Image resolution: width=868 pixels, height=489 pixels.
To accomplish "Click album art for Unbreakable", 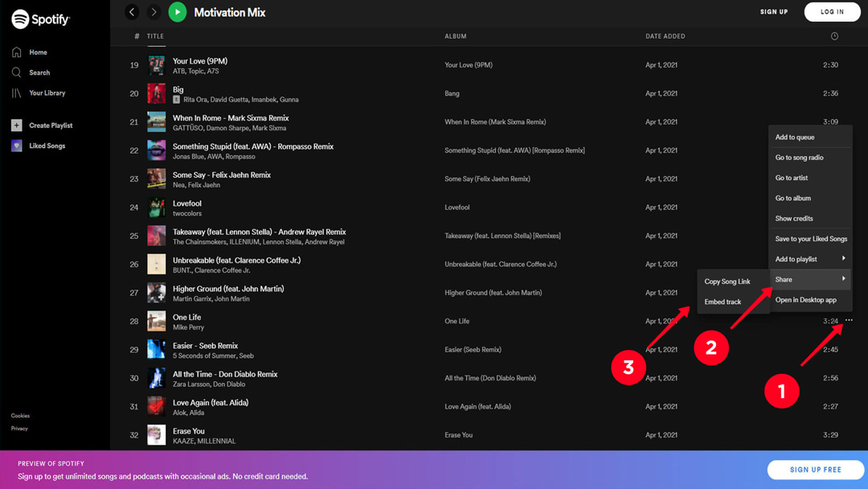I will (156, 264).
